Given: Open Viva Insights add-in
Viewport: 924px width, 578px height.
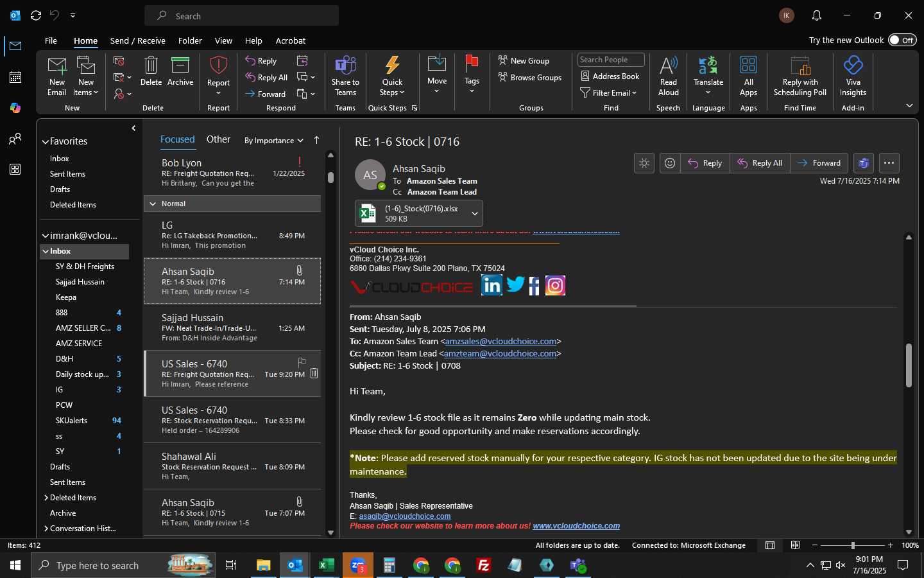Looking at the screenshot, I should (853, 76).
